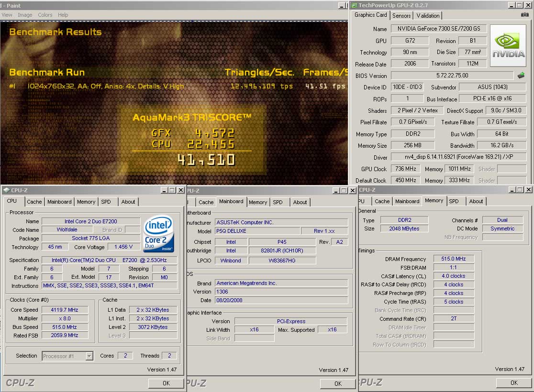This screenshot has width=534, height=392.
Task: Click the Core Voltage value 1.456 V
Action: [x=123, y=247]
